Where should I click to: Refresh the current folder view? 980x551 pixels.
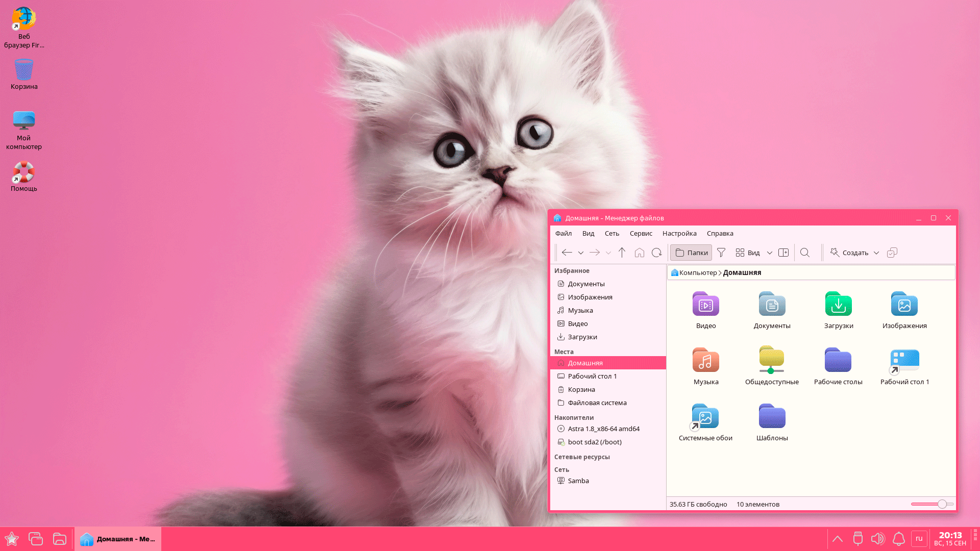(657, 253)
